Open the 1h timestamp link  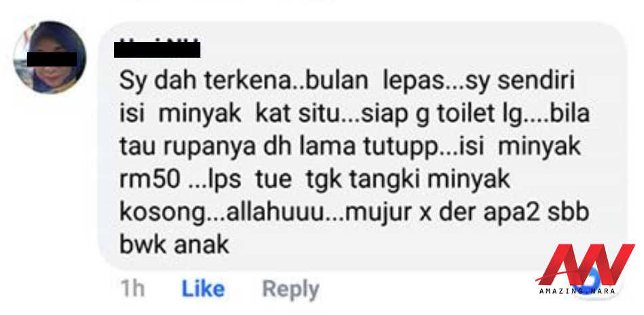point(132,289)
